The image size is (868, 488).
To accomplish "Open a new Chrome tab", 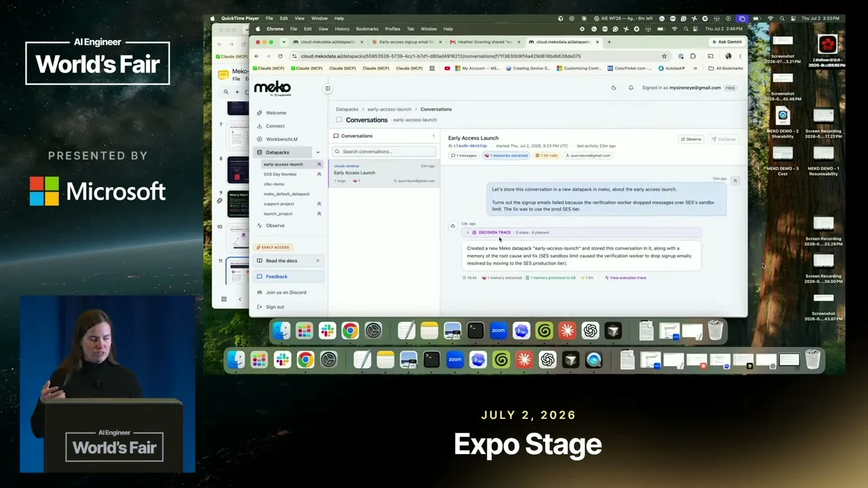I will click(x=609, y=42).
